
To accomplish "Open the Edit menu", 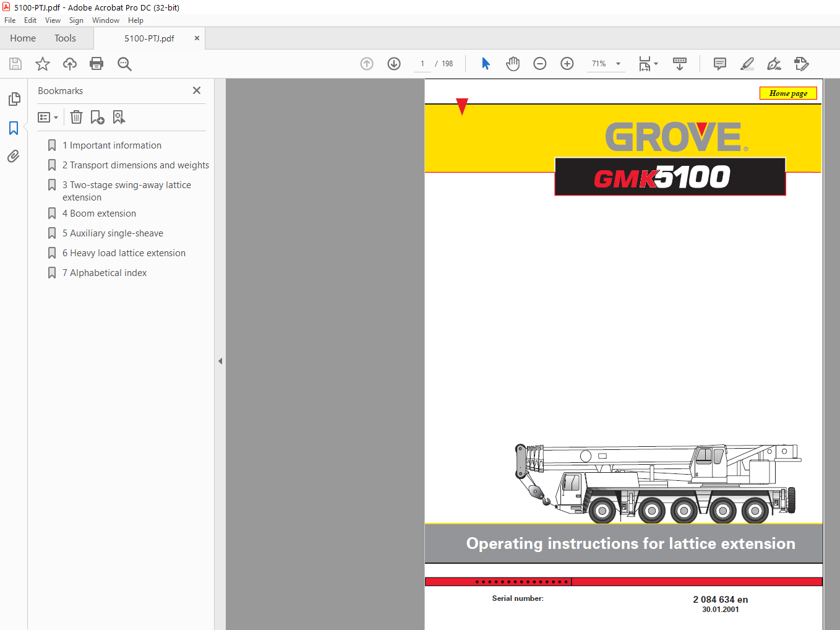I will coord(30,20).
